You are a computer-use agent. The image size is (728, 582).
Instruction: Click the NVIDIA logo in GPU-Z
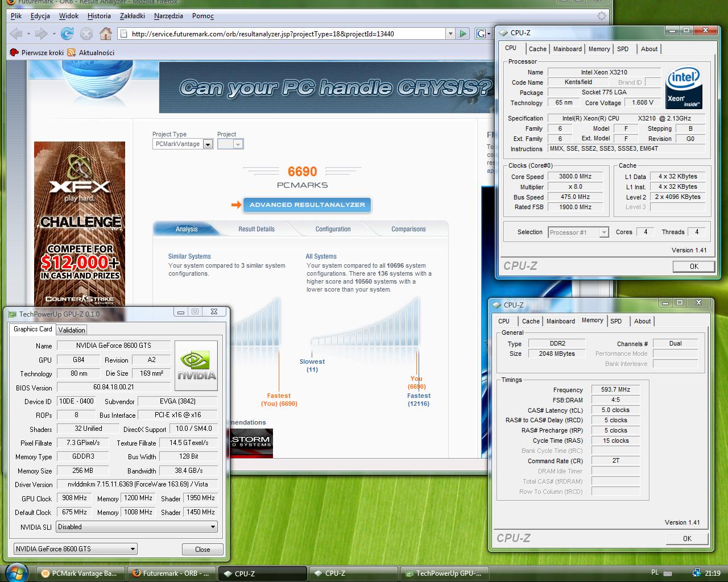[x=196, y=365]
